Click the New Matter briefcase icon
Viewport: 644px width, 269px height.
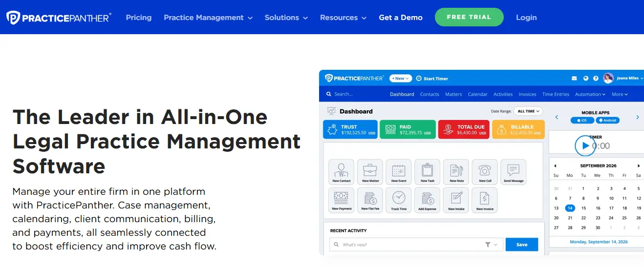point(370,172)
